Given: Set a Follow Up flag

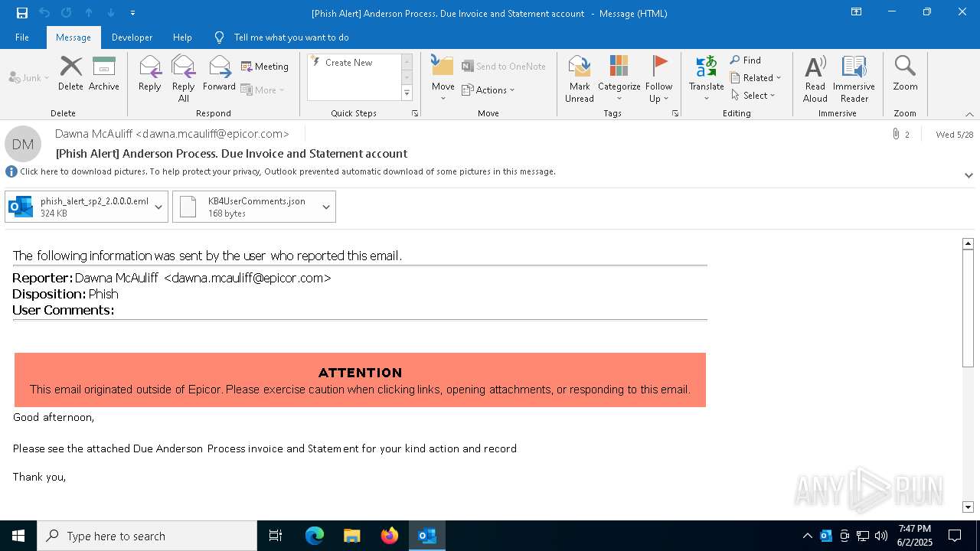Looking at the screenshot, I should (658, 78).
